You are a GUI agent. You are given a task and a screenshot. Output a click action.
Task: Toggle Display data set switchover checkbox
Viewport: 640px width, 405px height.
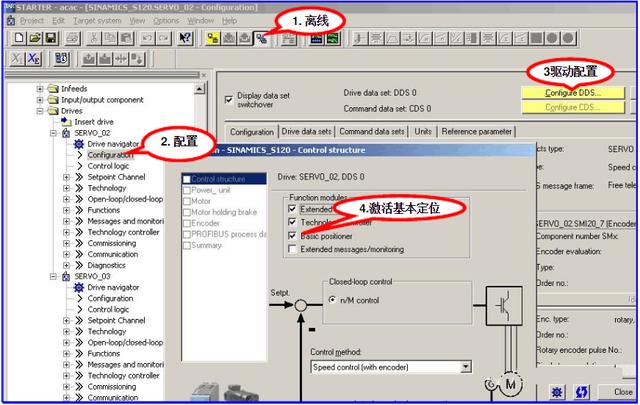click(231, 100)
